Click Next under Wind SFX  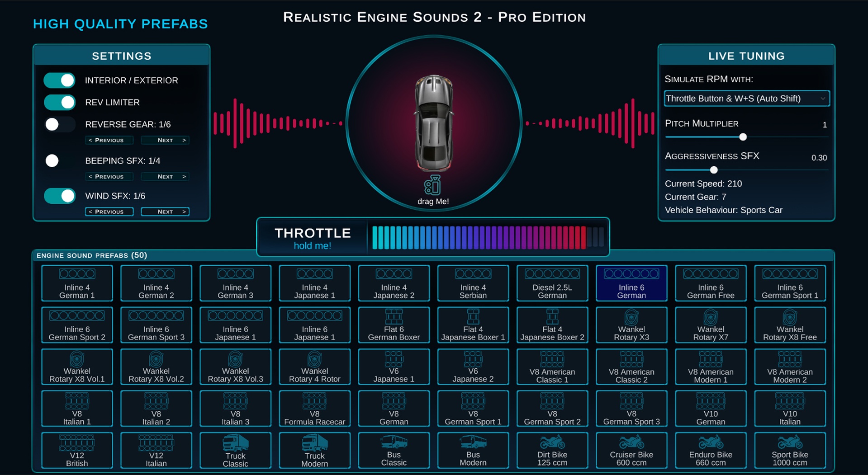click(165, 212)
